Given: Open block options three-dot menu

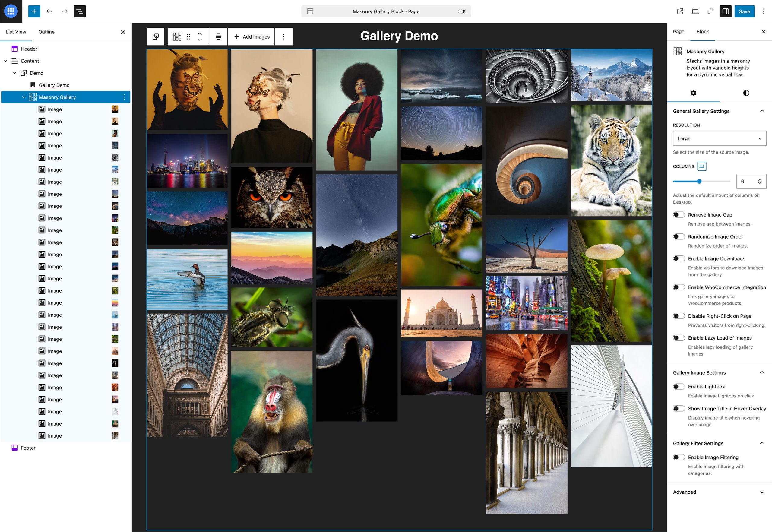Looking at the screenshot, I should coord(284,37).
